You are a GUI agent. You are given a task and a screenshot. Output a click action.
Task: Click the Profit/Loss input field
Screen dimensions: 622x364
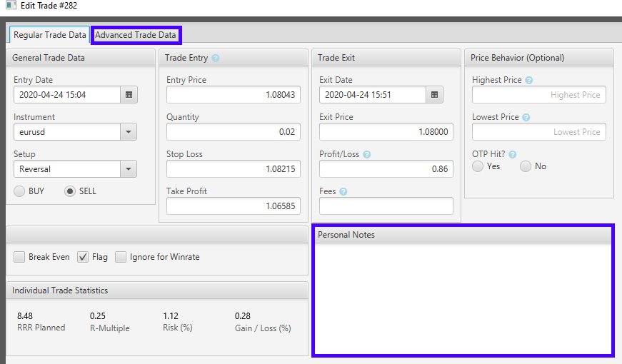coord(386,169)
